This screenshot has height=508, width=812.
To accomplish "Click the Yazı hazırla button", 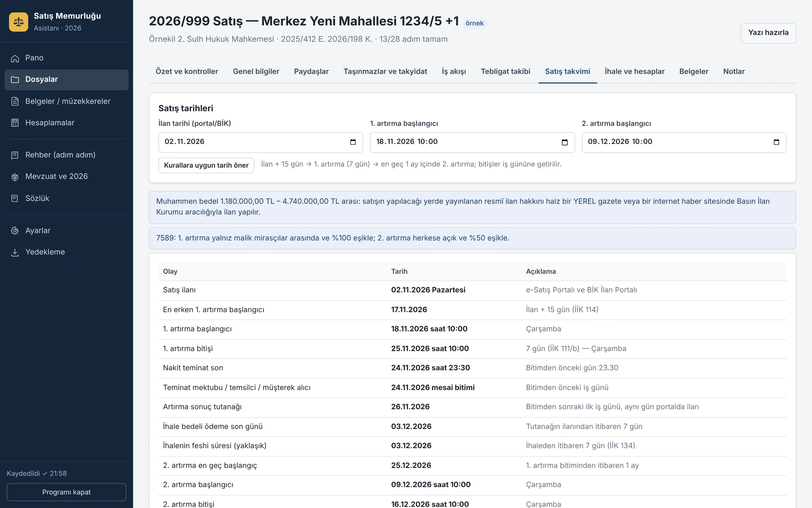I will pyautogui.click(x=768, y=33).
